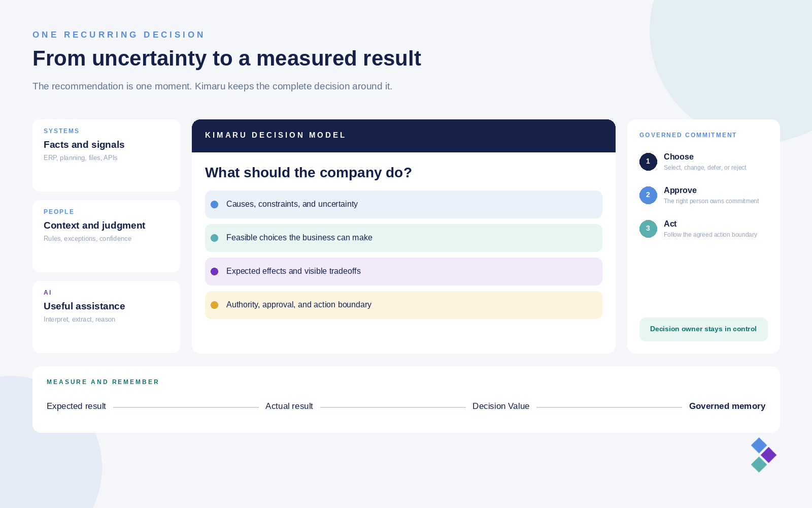812x508 pixels.
Task: Click the subtitle about Kimaru keeping the decision
Action: [x=212, y=86]
